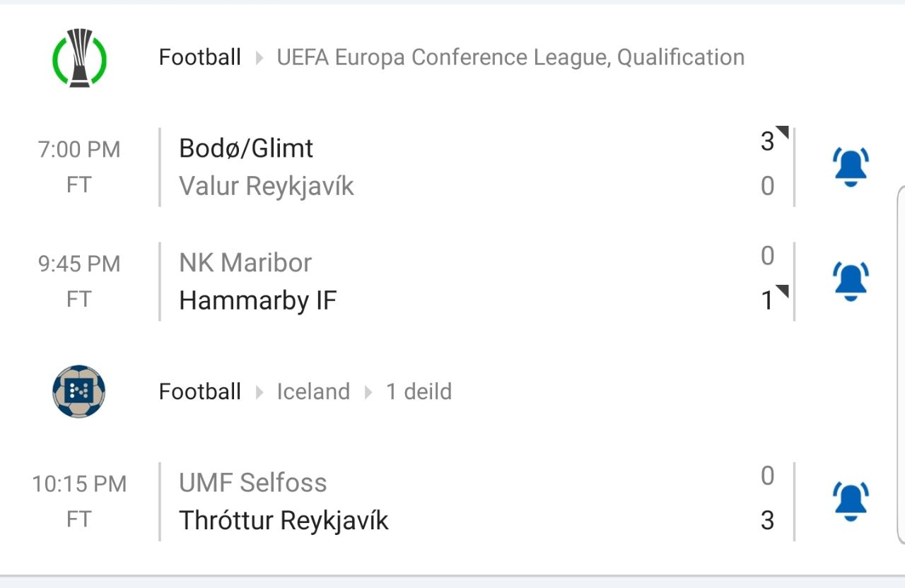The height and width of the screenshot is (588, 905).
Task: Click Football breadcrumb in Iceland header
Action: 200,392
